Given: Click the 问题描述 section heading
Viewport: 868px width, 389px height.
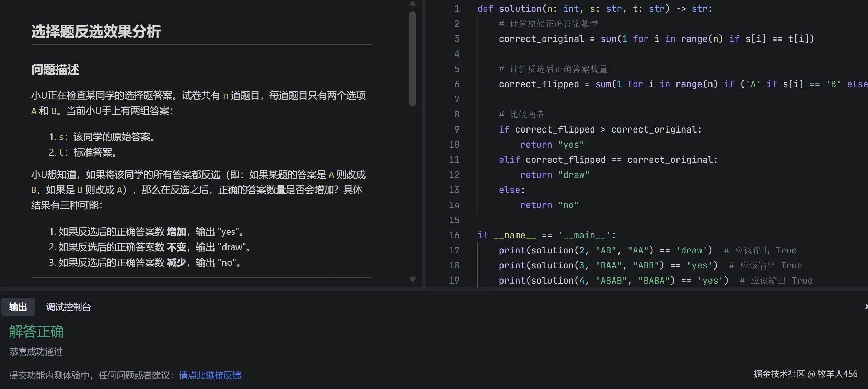Looking at the screenshot, I should click(55, 69).
